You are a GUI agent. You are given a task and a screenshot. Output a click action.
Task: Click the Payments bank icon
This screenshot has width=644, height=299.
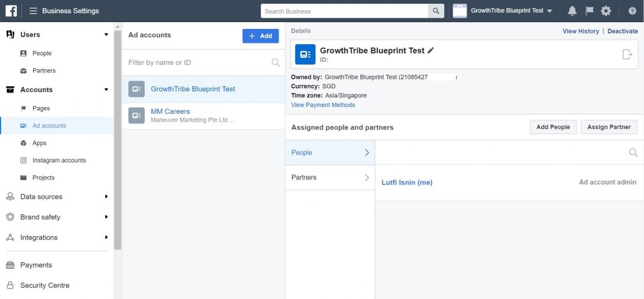tap(10, 265)
